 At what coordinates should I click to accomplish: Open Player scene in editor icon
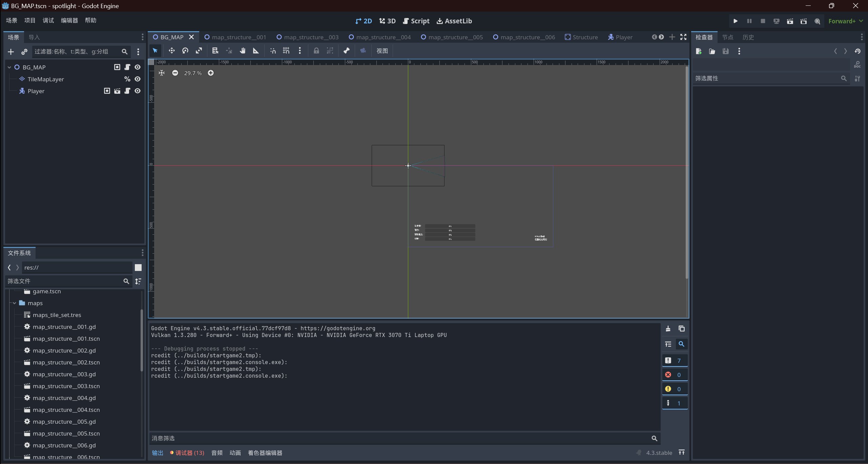[x=117, y=91]
